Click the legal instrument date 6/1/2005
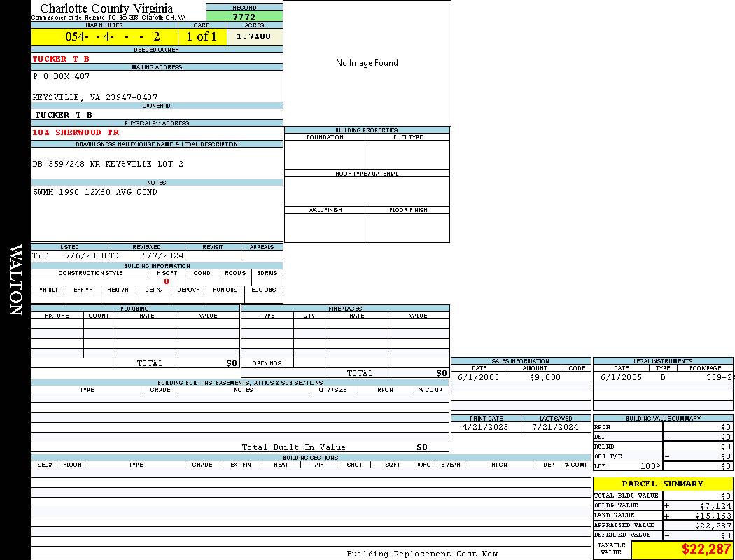735x560 pixels. tap(621, 377)
